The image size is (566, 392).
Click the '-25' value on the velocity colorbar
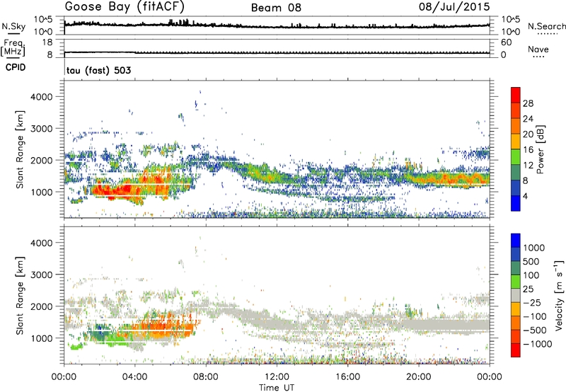[533, 302]
